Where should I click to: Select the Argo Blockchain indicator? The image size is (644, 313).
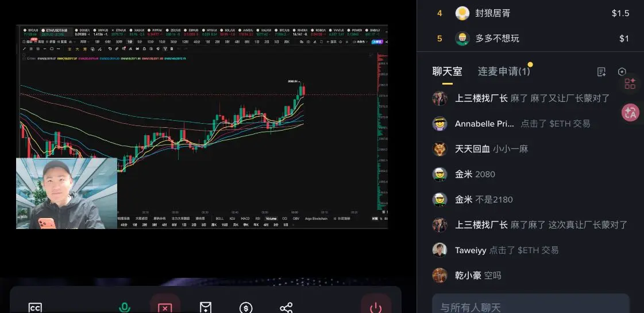[x=316, y=219]
